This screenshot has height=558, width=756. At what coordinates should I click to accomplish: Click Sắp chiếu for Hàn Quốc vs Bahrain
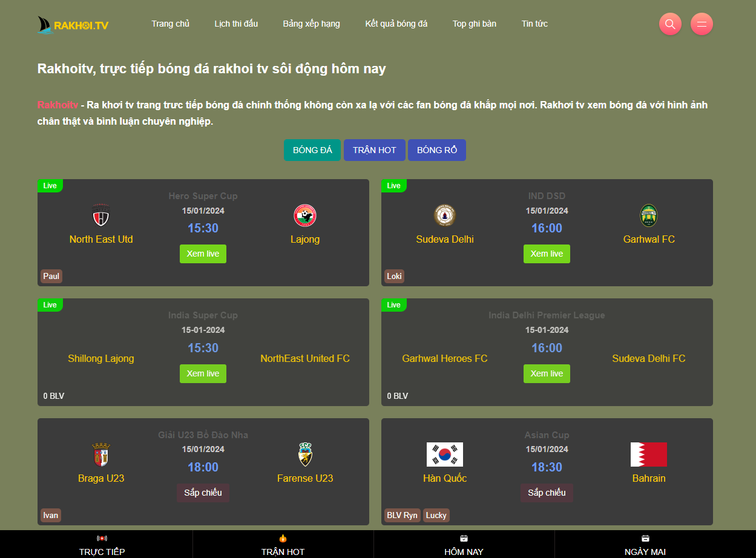[547, 493]
